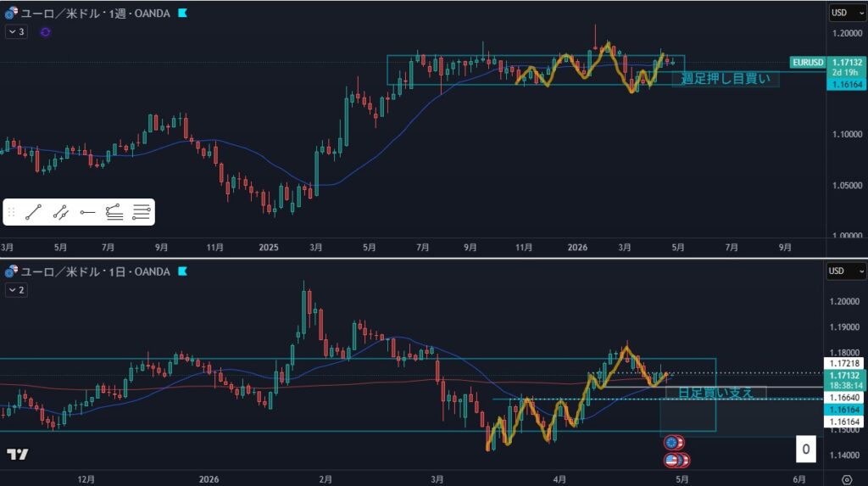Click the cyan flag on weekly chart title

[x=183, y=14]
